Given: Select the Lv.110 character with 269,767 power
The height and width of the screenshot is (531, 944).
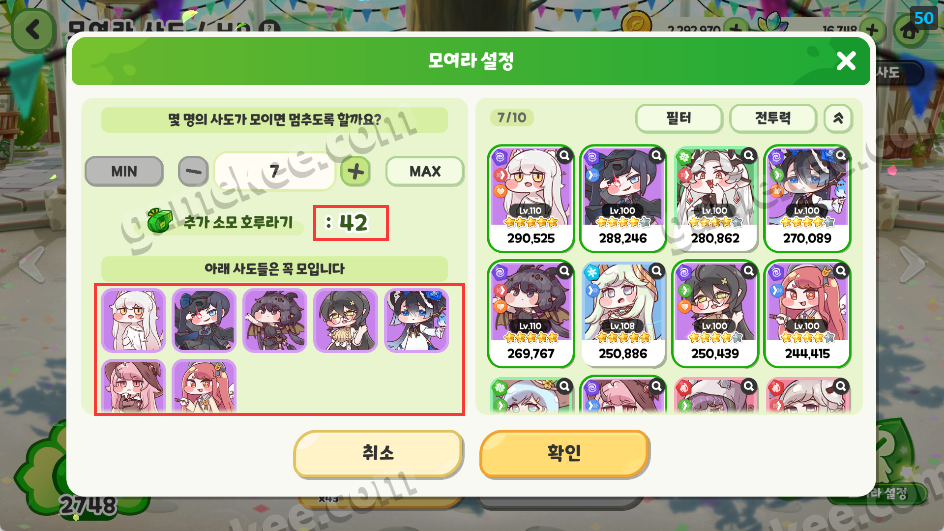Looking at the screenshot, I should pyautogui.click(x=530, y=314).
